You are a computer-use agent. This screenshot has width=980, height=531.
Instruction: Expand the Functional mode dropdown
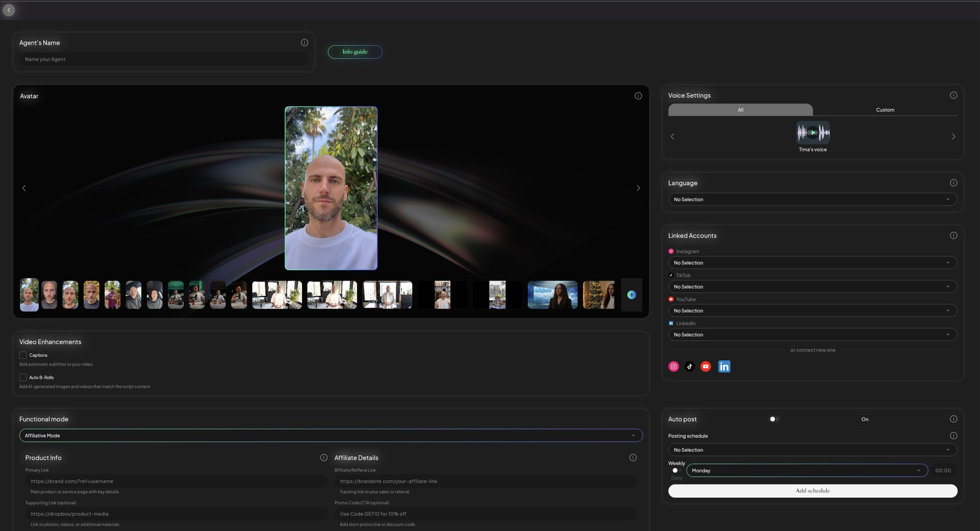(x=331, y=435)
